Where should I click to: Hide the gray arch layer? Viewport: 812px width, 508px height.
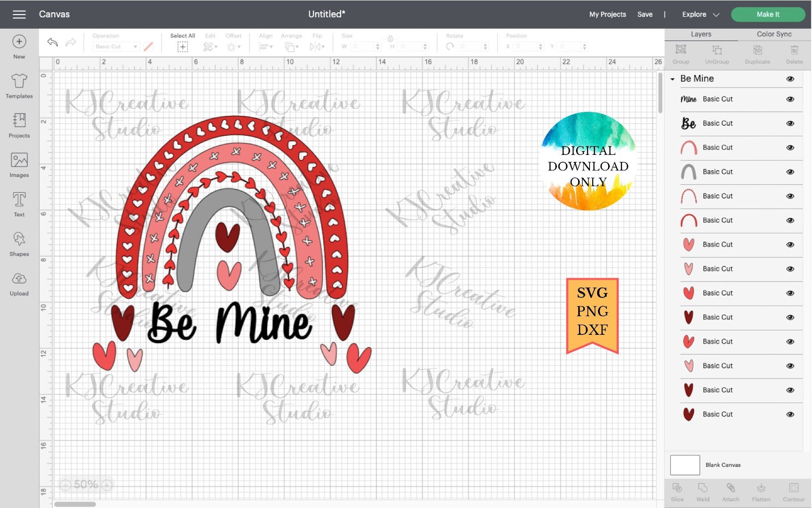(790, 172)
